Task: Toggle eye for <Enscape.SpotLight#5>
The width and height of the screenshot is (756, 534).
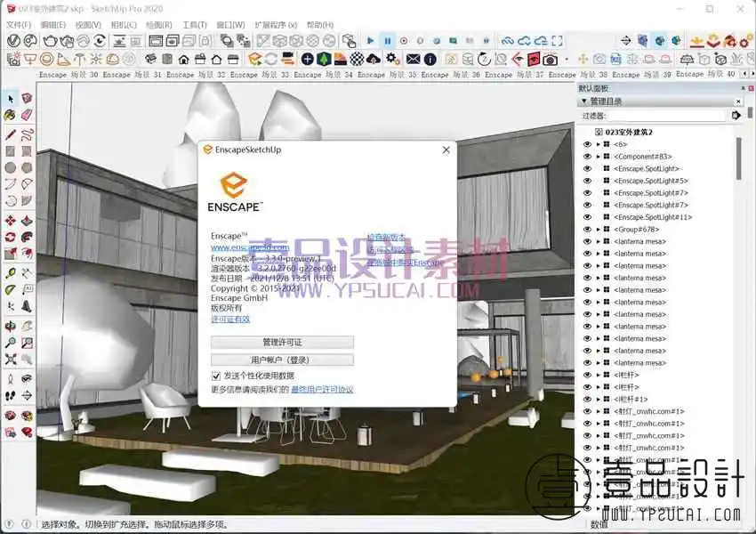Action: tap(587, 181)
